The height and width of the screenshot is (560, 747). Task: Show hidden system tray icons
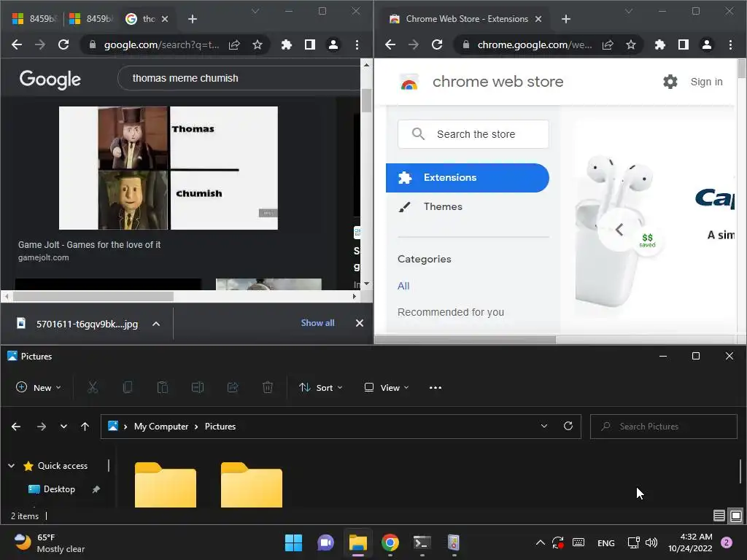[x=541, y=542]
